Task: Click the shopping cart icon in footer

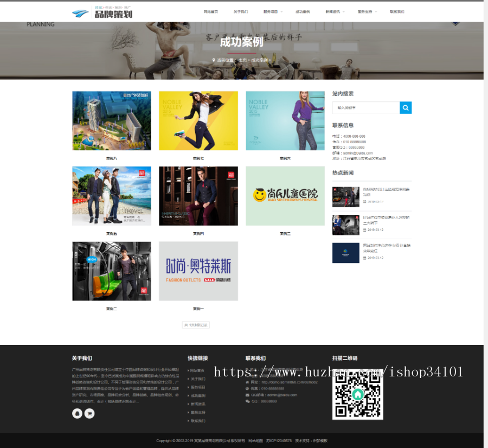Action: pyautogui.click(x=89, y=413)
